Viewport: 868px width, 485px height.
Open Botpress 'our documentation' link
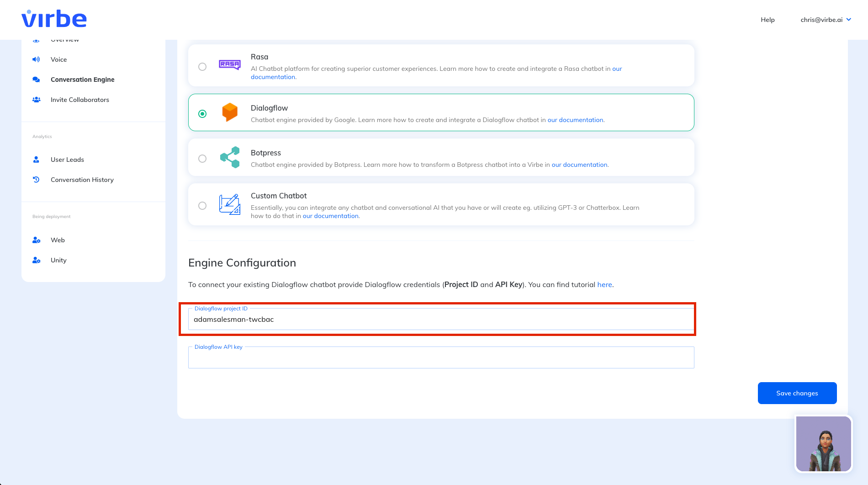tap(580, 165)
